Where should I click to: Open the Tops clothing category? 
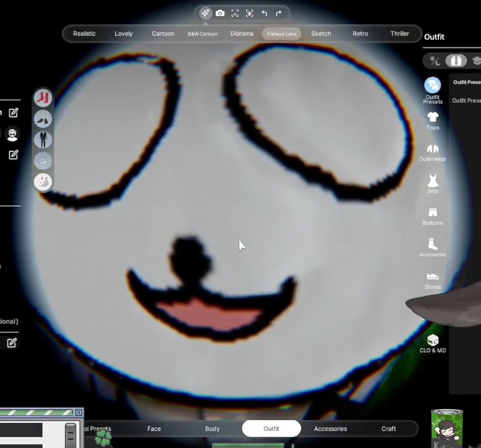(433, 121)
